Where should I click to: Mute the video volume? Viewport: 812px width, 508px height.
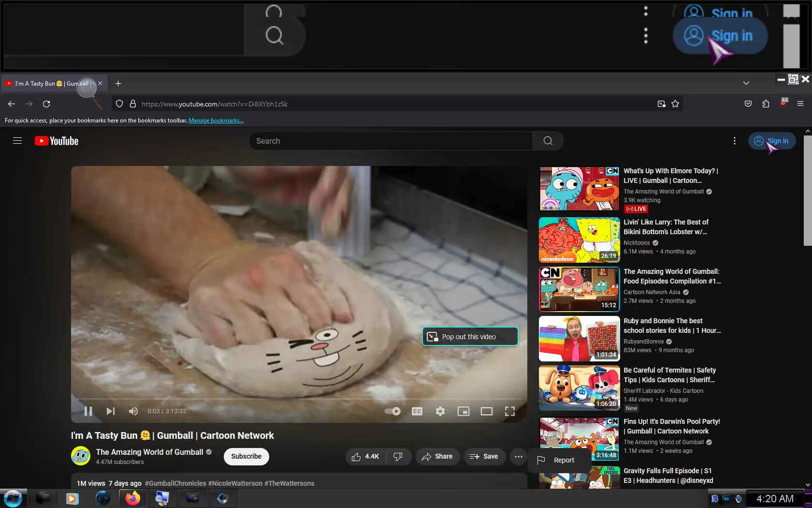tap(133, 411)
